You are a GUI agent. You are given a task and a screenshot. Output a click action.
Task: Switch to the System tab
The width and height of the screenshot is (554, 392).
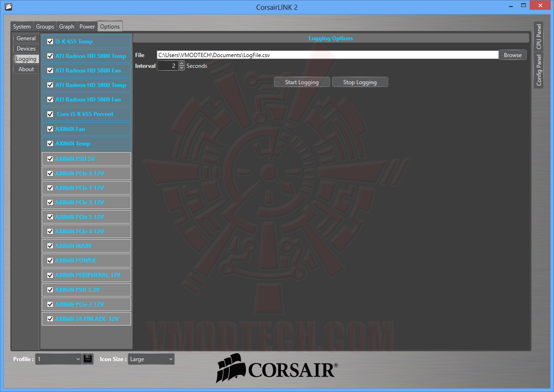(x=22, y=27)
